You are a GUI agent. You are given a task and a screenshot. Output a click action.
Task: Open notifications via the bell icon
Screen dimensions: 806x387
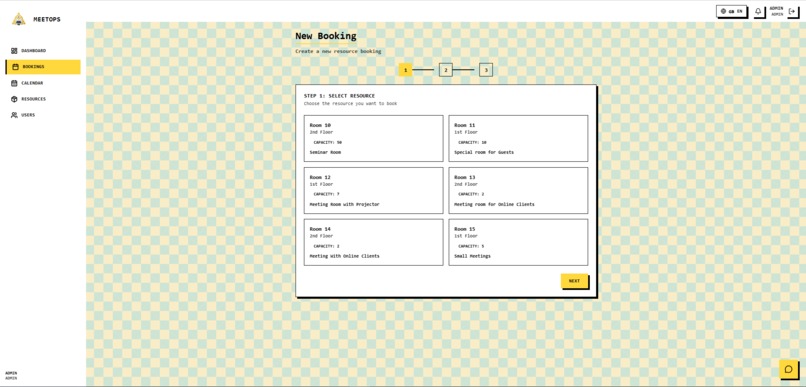[759, 11]
